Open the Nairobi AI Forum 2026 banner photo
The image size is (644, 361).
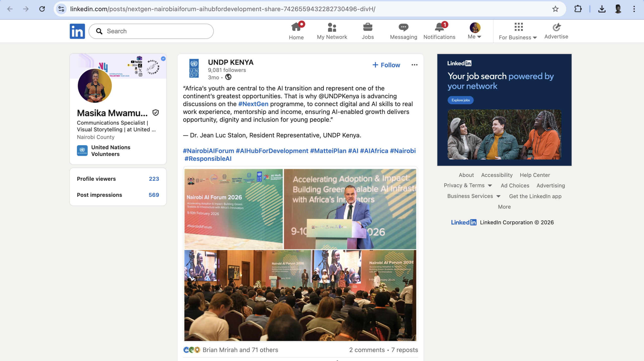(x=233, y=209)
